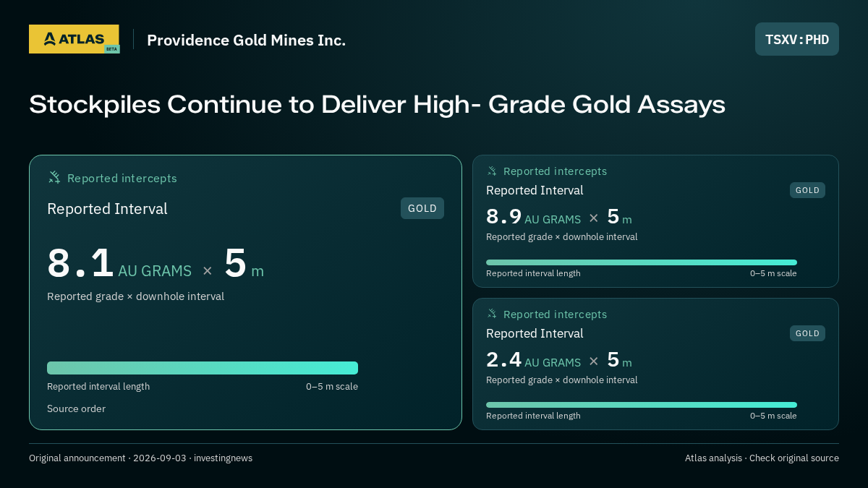Click the drill icon in the 8.9 grams card
This screenshot has width=868, height=488.
tap(492, 171)
